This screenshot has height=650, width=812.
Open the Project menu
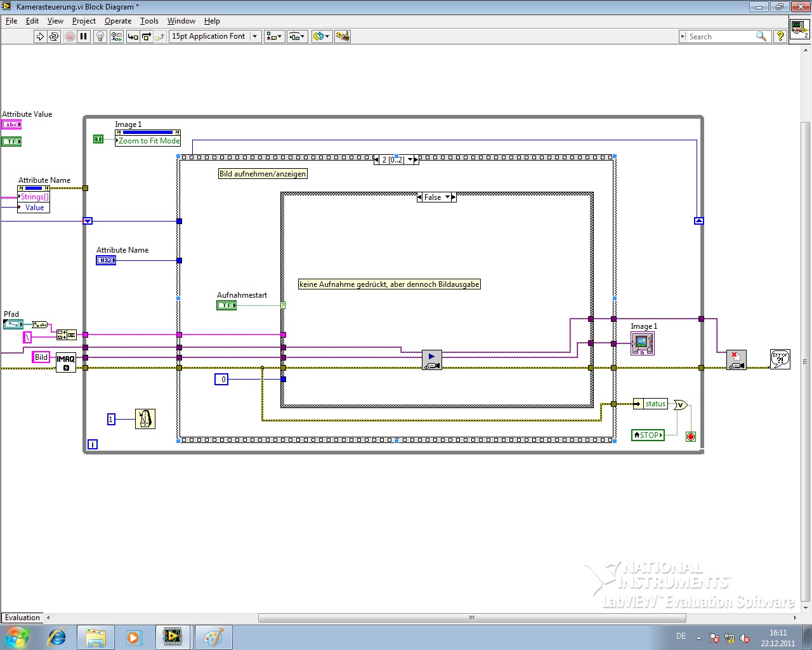(84, 21)
